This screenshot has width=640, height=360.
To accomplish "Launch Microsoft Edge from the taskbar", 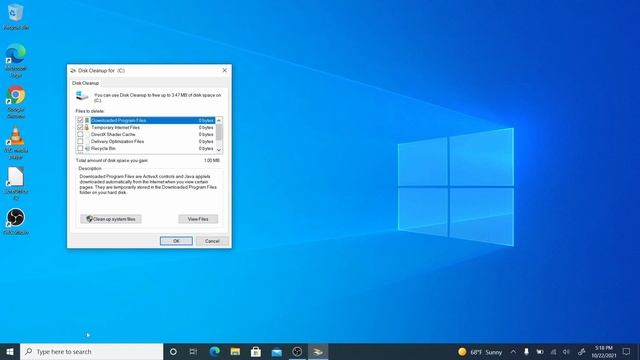I will click(x=214, y=351).
